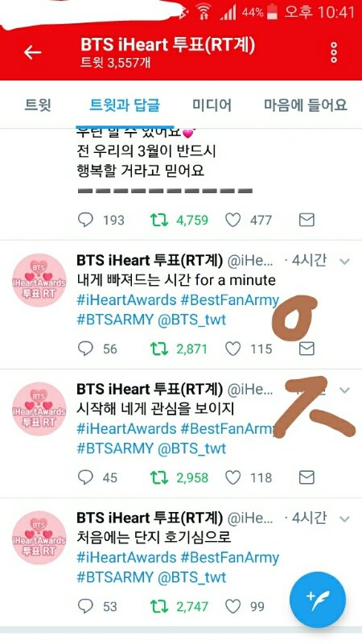Tap the back arrow in red header
The image size is (362, 644).
pos(32,52)
